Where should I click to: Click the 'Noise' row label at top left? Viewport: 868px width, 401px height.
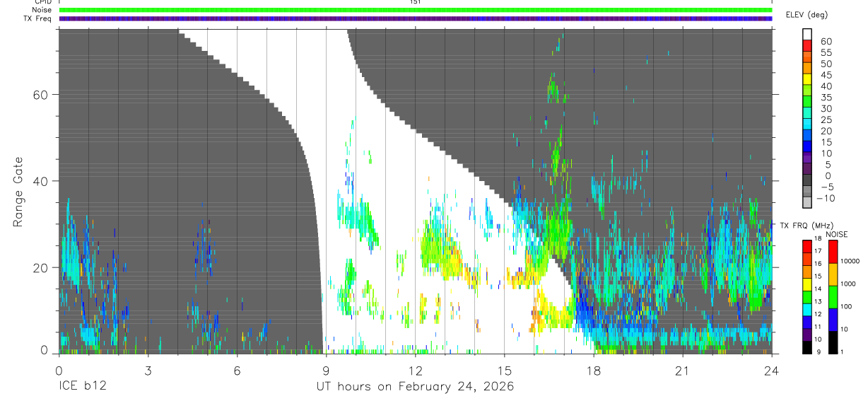coord(42,10)
